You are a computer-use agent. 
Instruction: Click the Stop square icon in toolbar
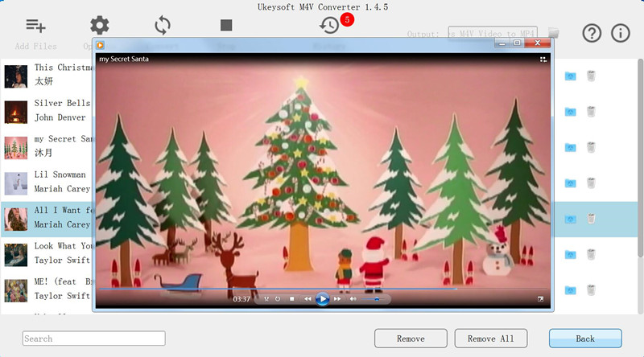point(226,26)
